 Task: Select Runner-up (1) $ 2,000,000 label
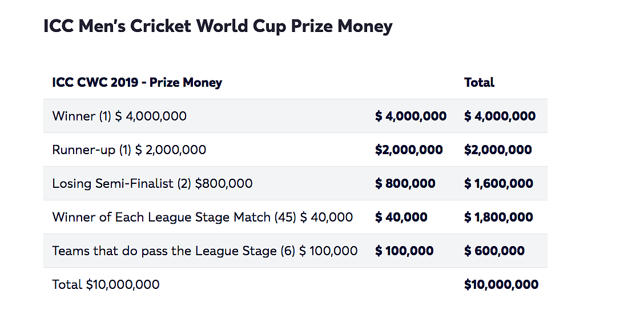pyautogui.click(x=130, y=150)
